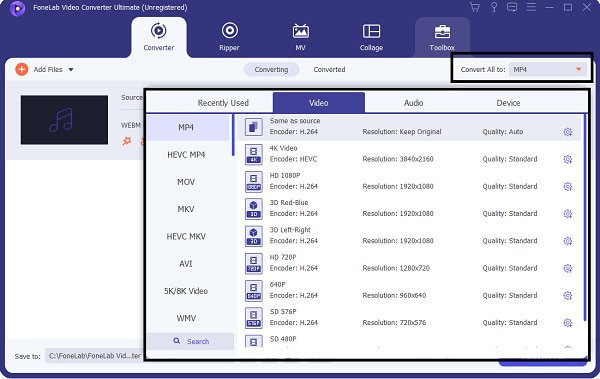Open the feedback chat icon
600x379 pixels.
(512, 7)
